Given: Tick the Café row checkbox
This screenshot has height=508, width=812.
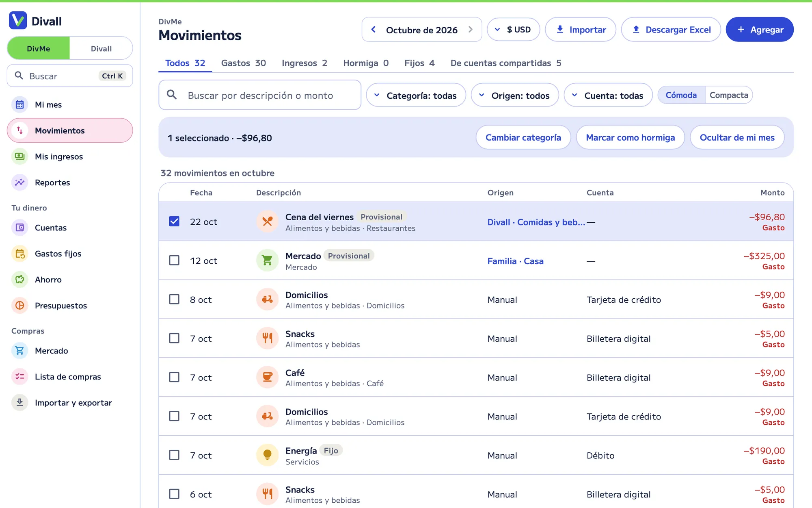Looking at the screenshot, I should coord(174,377).
